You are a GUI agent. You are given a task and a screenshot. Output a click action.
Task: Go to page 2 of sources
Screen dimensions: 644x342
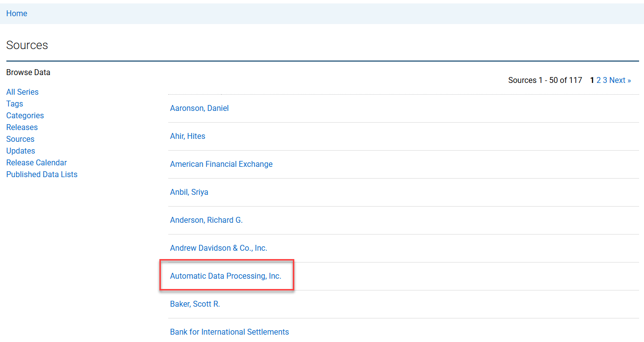pyautogui.click(x=599, y=80)
